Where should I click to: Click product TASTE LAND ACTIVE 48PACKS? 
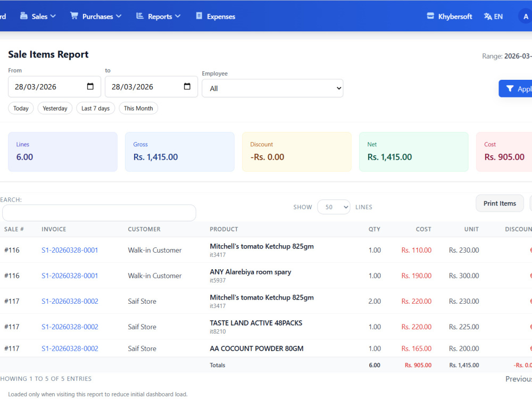tap(256, 323)
